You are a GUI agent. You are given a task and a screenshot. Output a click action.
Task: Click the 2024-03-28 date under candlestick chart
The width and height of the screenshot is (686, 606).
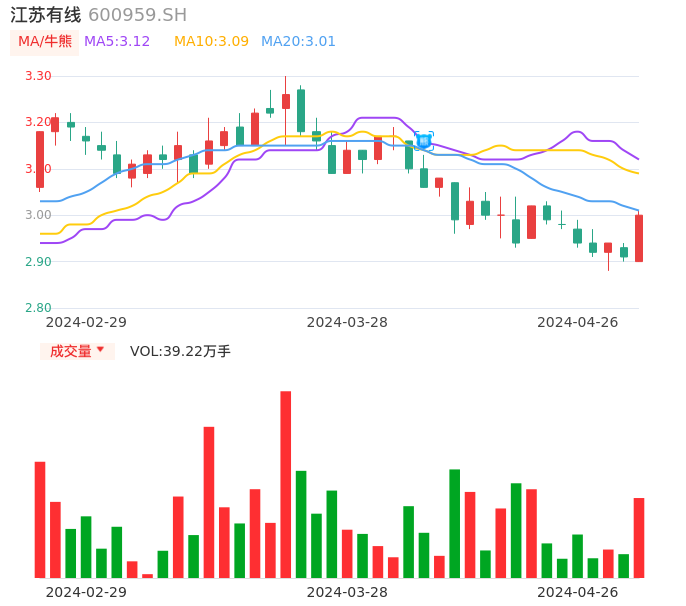click(x=347, y=322)
